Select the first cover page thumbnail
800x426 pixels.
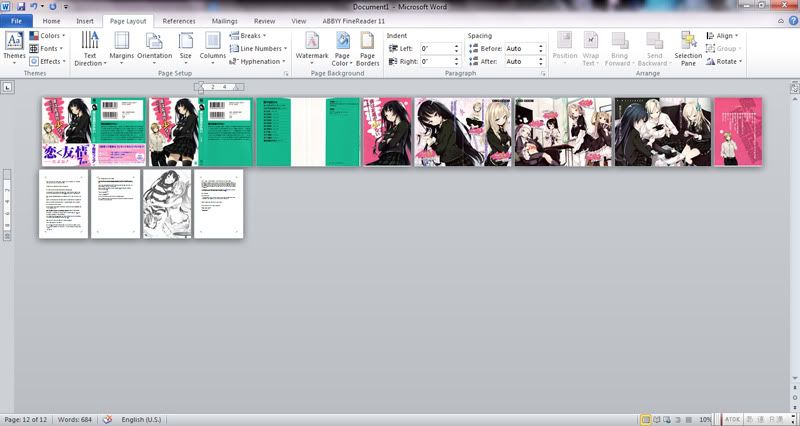(x=93, y=132)
